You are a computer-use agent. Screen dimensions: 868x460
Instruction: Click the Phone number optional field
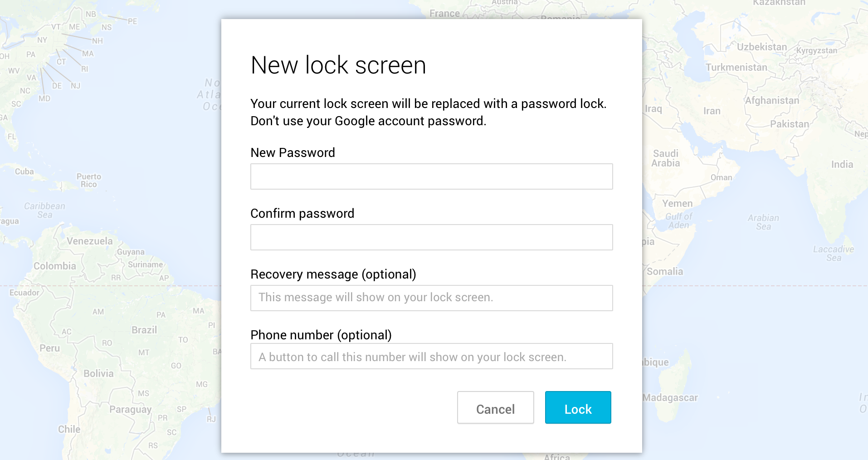[431, 356]
